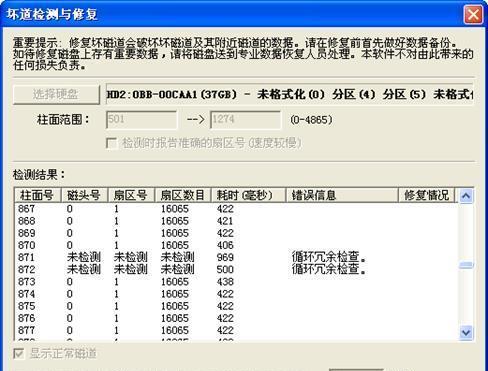Click the results scrollbar down arrow
Image resolution: width=488 pixels, height=371 pixels.
(x=466, y=333)
